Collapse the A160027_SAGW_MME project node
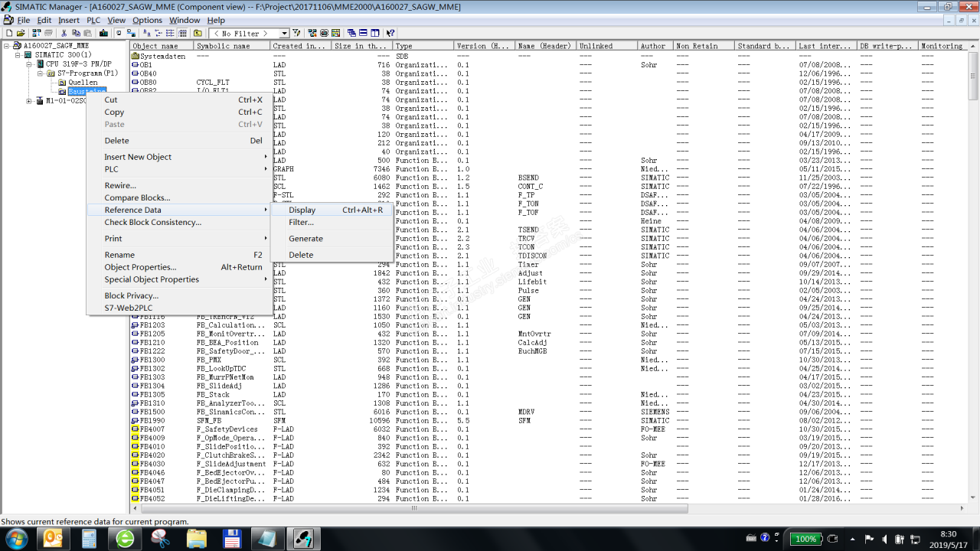The image size is (980, 551). coord(7,45)
